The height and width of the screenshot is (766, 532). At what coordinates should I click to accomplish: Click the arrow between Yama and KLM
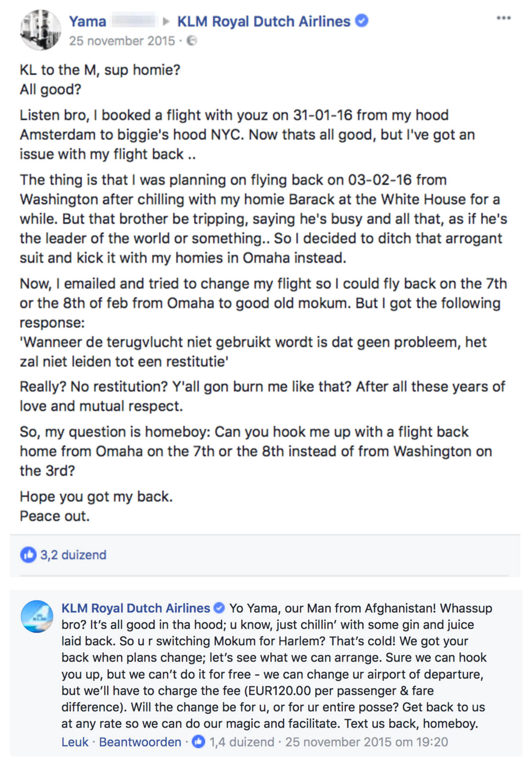coord(166,21)
